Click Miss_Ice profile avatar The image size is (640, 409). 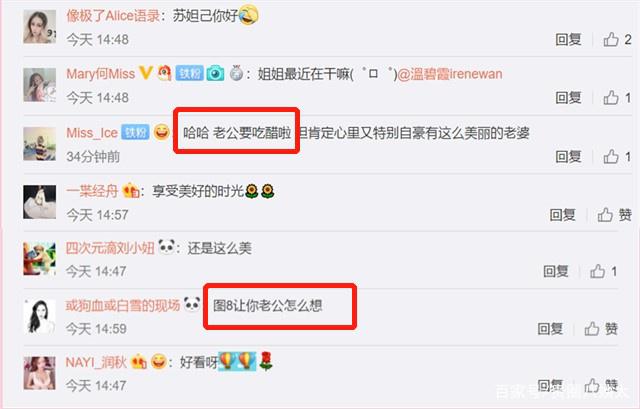pyautogui.click(x=40, y=144)
